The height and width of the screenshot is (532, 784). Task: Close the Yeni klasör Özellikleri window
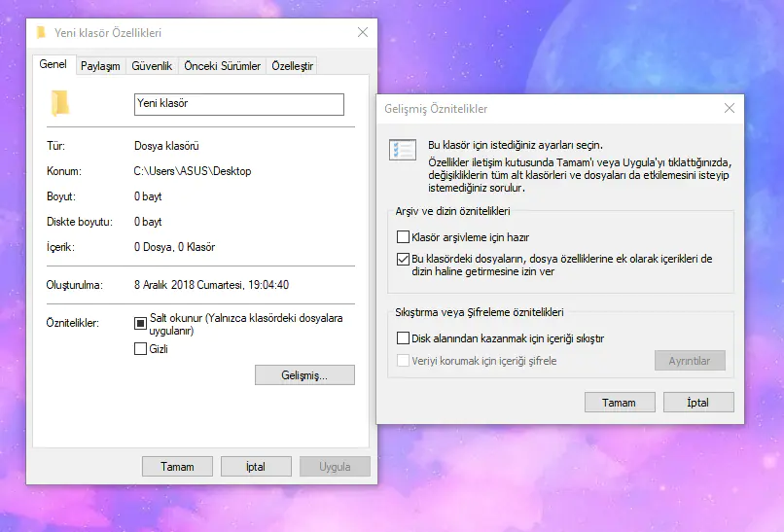pyautogui.click(x=363, y=32)
